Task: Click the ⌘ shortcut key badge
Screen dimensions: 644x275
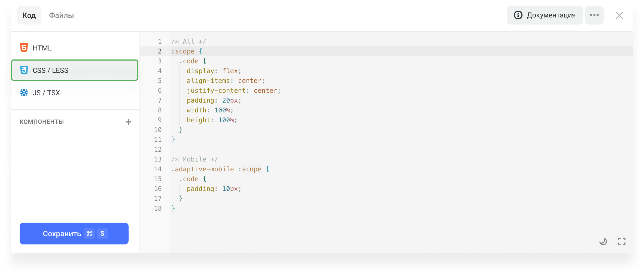Action: (x=89, y=234)
